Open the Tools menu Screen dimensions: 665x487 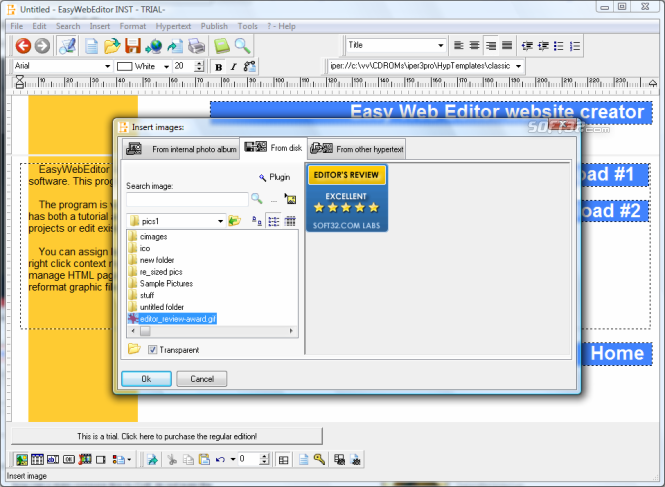(x=248, y=26)
